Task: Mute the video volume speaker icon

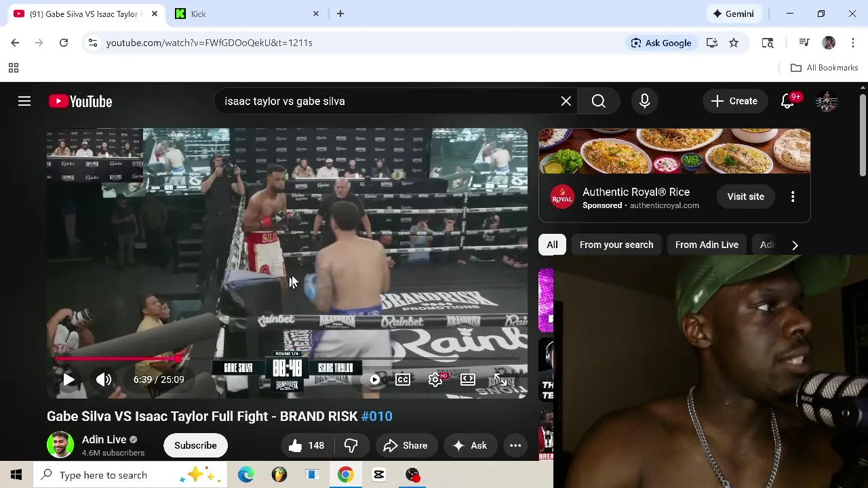Action: (x=104, y=380)
